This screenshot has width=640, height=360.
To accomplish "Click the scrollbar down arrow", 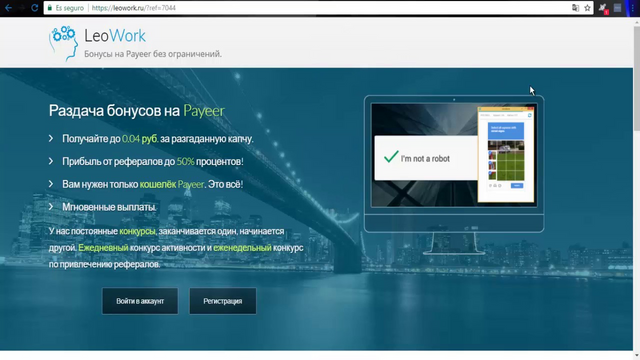I will 636,355.
